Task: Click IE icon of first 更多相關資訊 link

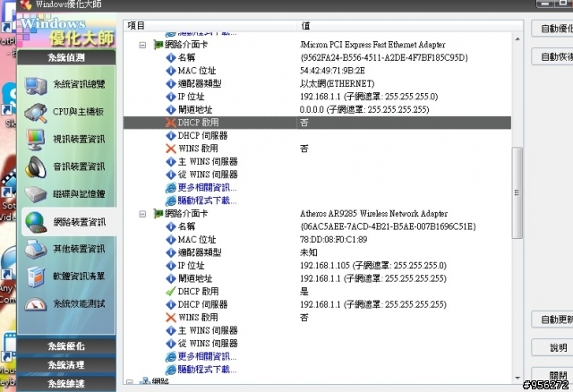Action: 171,188
